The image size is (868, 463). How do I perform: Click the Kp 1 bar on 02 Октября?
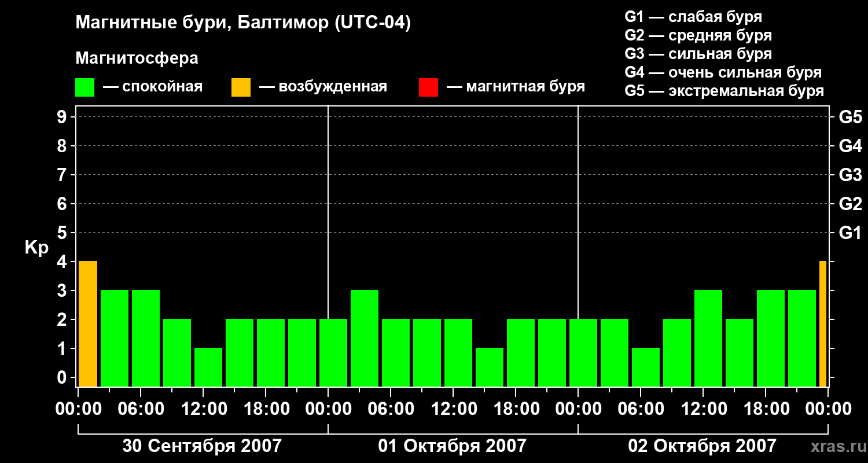click(x=646, y=367)
